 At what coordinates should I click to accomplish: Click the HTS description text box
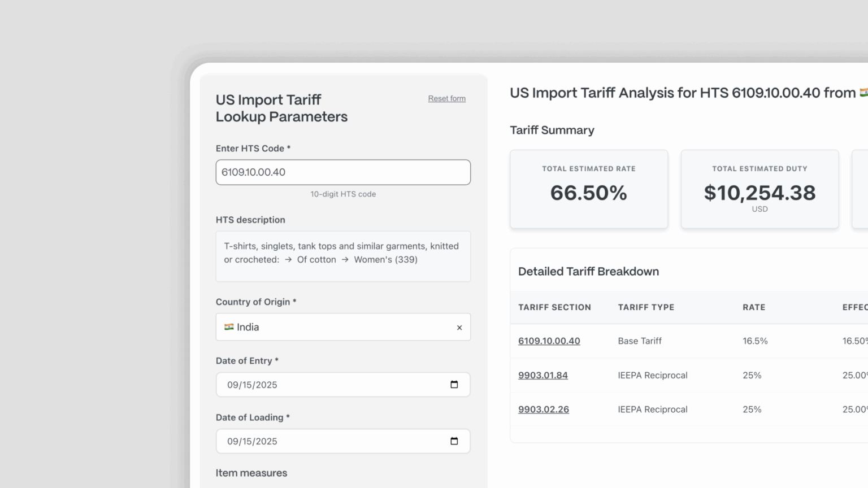coord(342,256)
